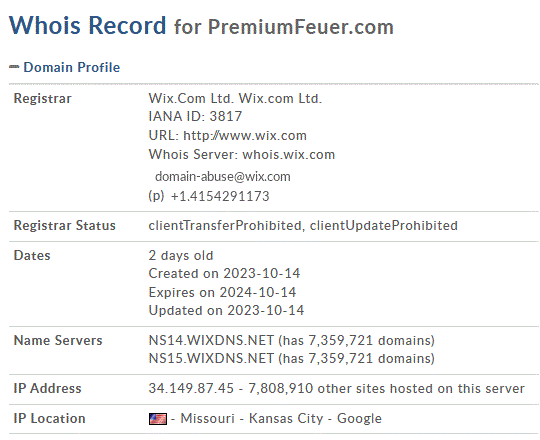Click the NS14.WIXDNS.NET name server
Screen dimensions: 540x440
pos(211,341)
